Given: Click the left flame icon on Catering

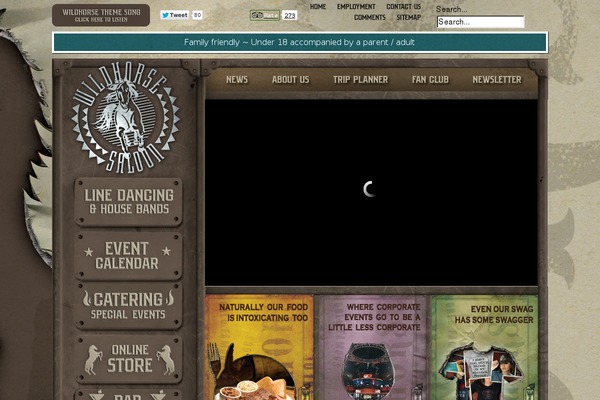Looking at the screenshot, I should (87, 298).
